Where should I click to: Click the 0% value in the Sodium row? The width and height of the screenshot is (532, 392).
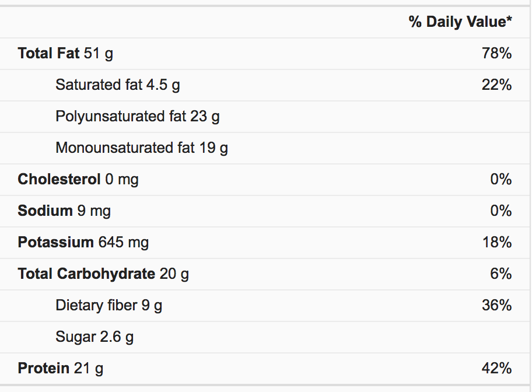tap(501, 211)
